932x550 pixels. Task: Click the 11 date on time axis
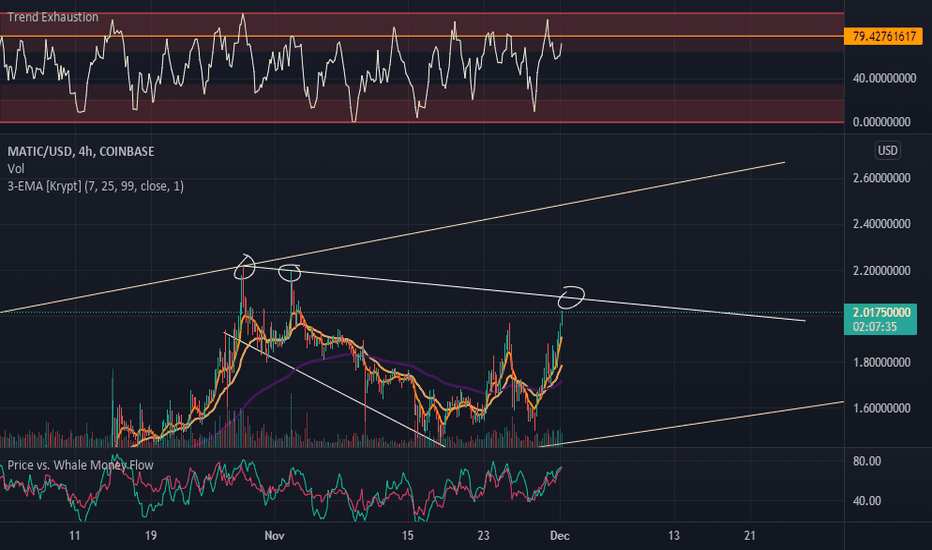74,536
